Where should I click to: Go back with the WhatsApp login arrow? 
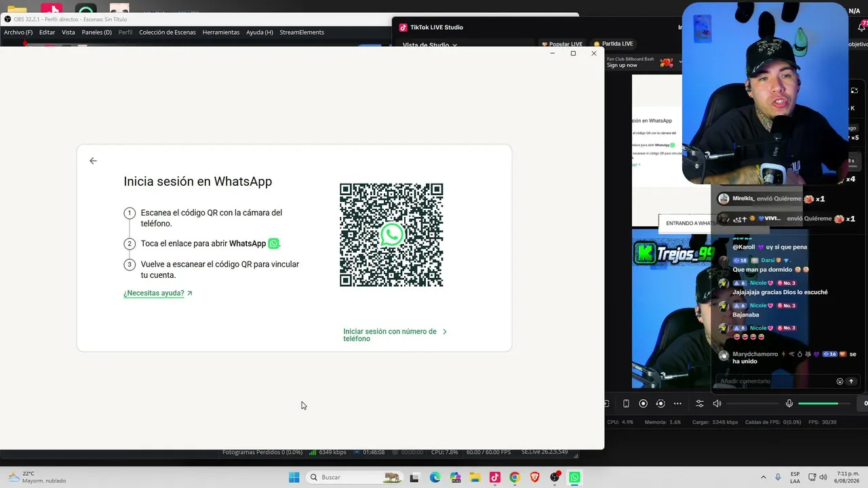coord(93,161)
